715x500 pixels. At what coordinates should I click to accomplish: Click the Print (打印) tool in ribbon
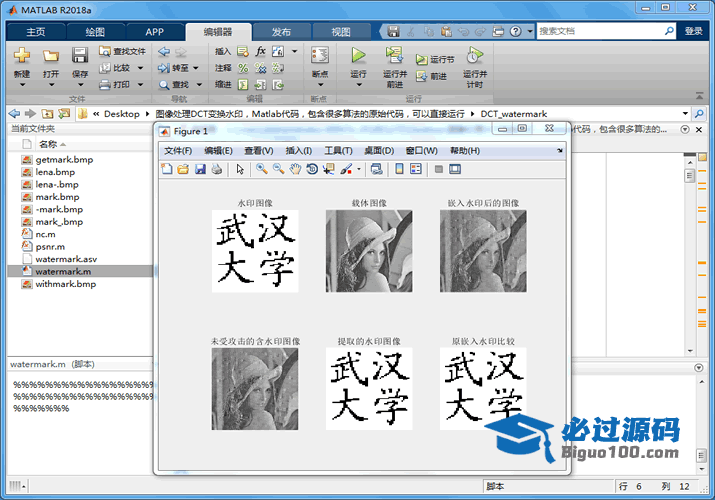click(x=116, y=85)
